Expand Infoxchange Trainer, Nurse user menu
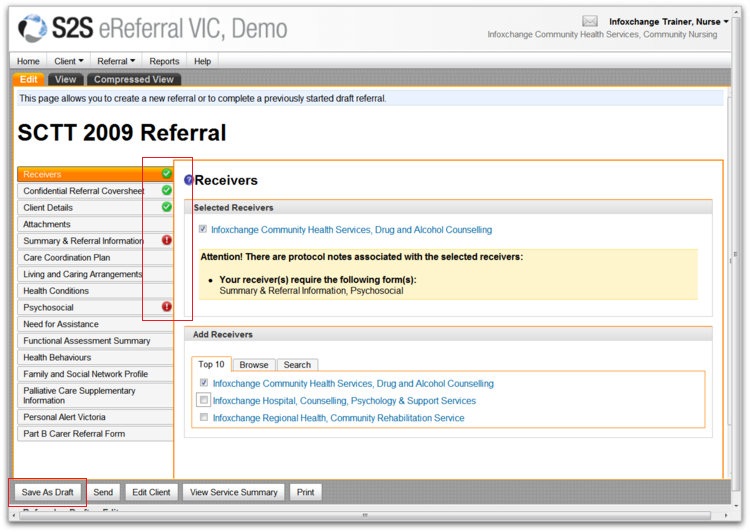Image resolution: width=750 pixels, height=532 pixels. [668, 22]
